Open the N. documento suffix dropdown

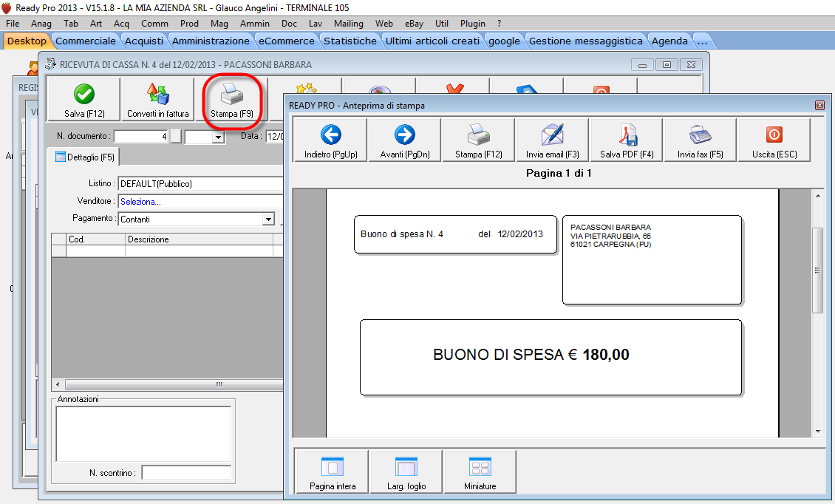(x=218, y=137)
